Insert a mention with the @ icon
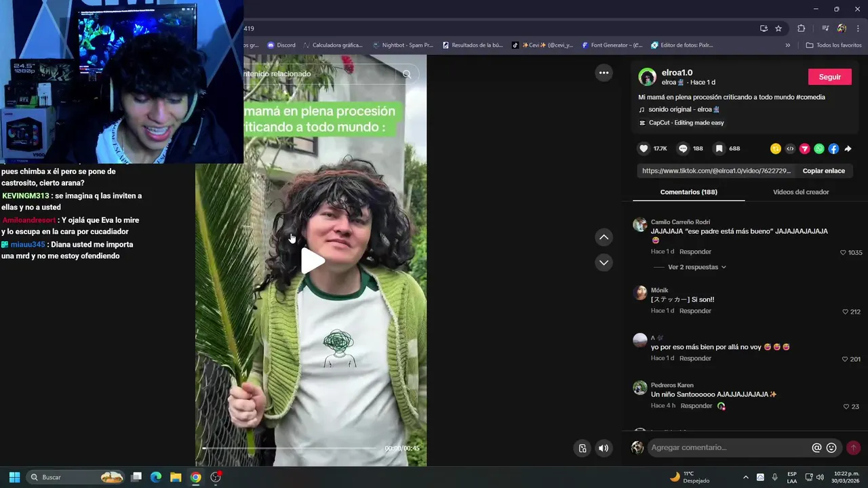This screenshot has height=488, width=868. 816,447
